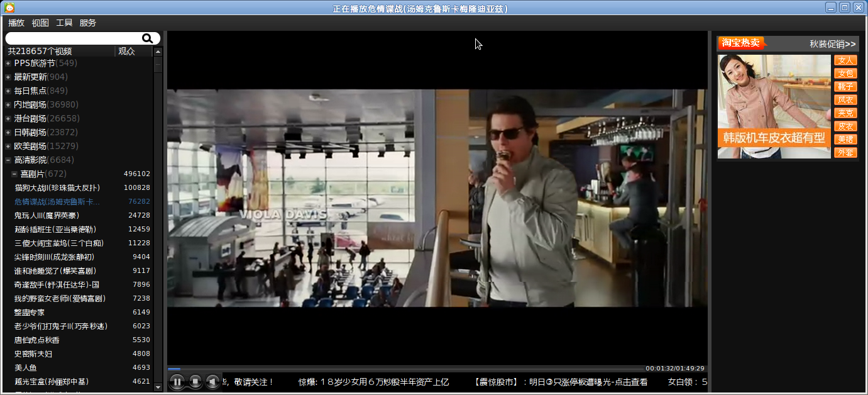868x395 pixels.
Task: Click the 秋装促销>> link
Action: coord(832,44)
